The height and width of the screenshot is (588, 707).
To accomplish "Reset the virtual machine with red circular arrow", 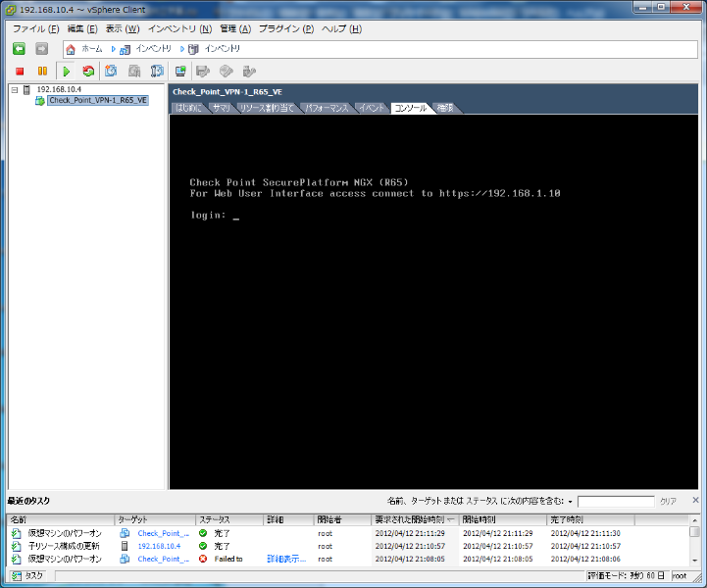I will coord(88,72).
